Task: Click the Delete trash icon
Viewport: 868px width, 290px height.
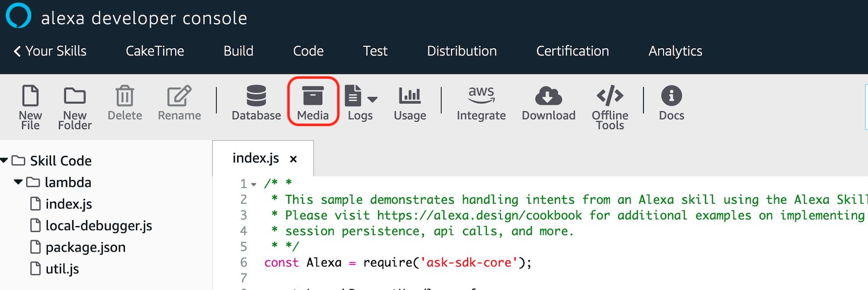Action: [x=124, y=96]
